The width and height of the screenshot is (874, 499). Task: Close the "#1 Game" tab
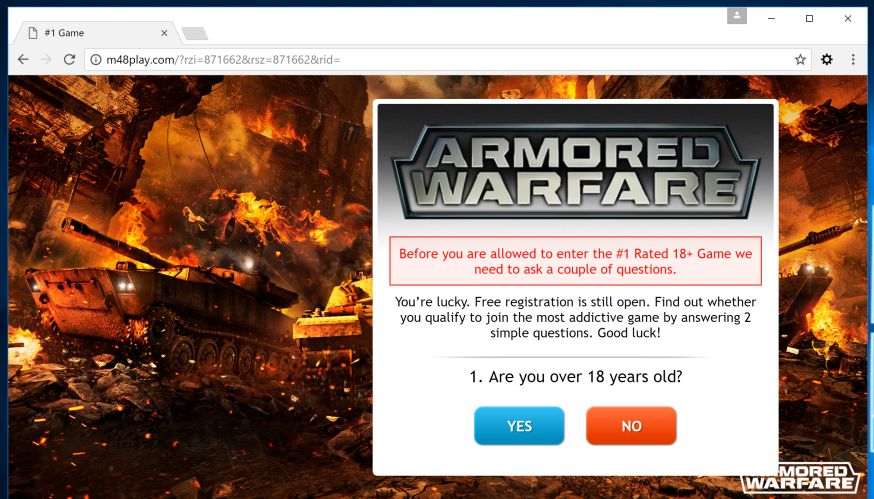[164, 33]
